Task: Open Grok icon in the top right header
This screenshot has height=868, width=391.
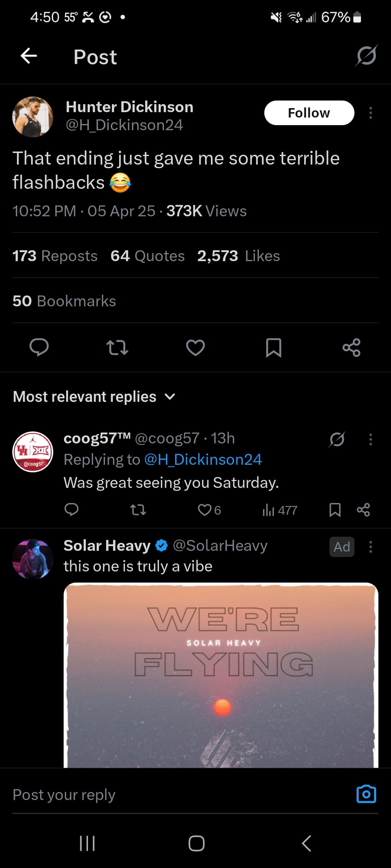Action: (366, 56)
